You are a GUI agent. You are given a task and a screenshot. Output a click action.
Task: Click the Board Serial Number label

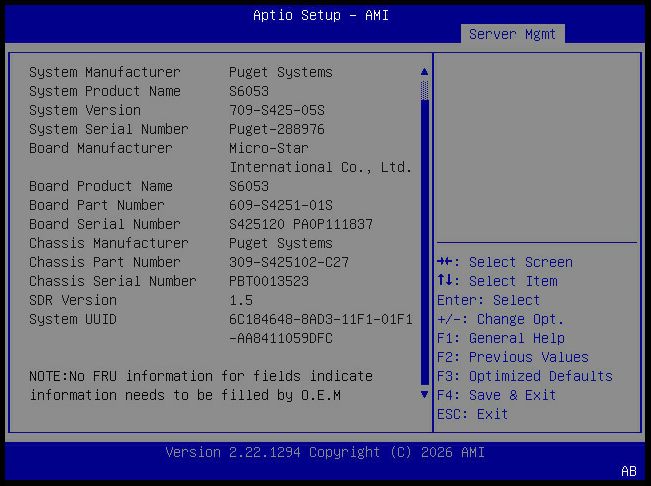coord(105,224)
